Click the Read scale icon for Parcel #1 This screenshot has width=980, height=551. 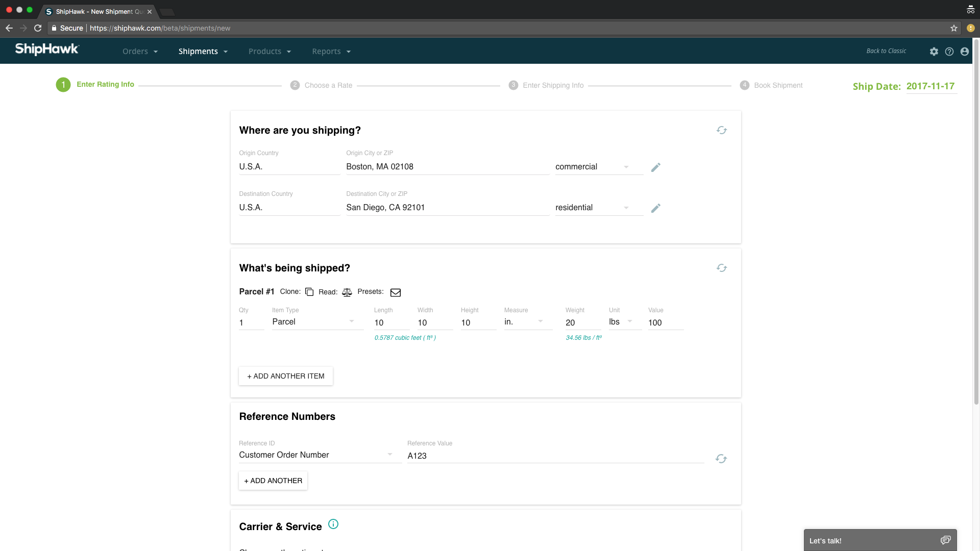coord(347,292)
